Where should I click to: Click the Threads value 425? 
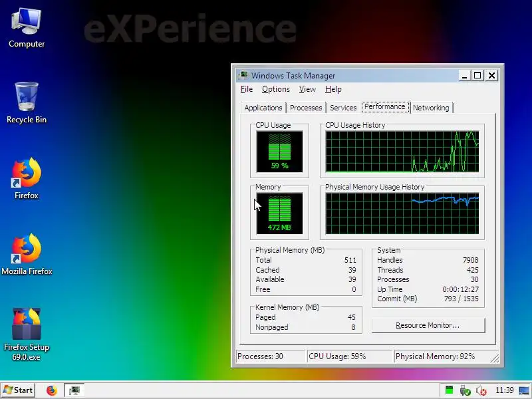[x=472, y=270]
